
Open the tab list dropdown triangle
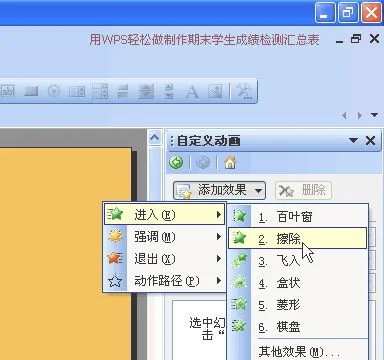[x=374, y=115]
